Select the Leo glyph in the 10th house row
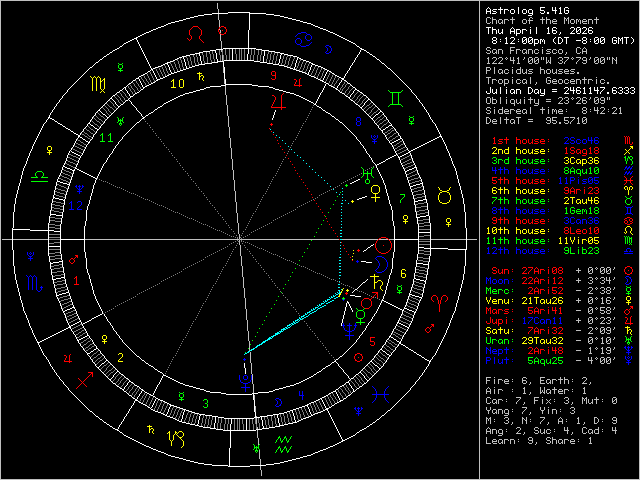This screenshot has width=640, height=480. [x=629, y=231]
